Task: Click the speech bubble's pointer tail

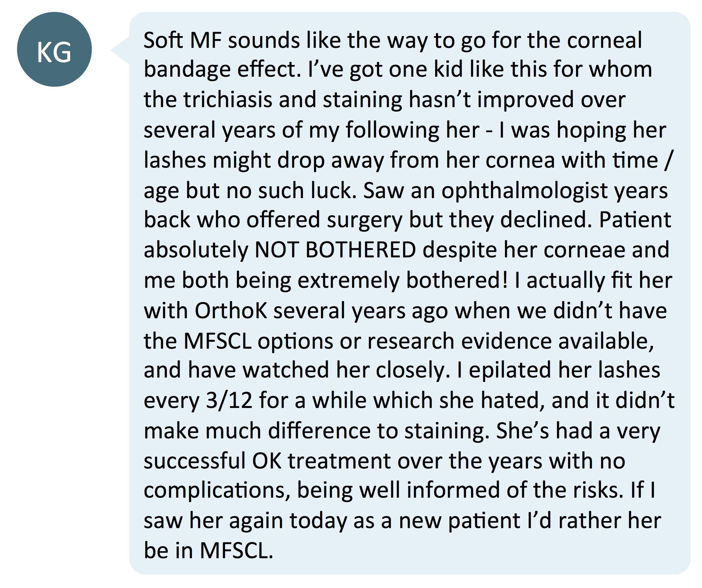Action: point(120,50)
